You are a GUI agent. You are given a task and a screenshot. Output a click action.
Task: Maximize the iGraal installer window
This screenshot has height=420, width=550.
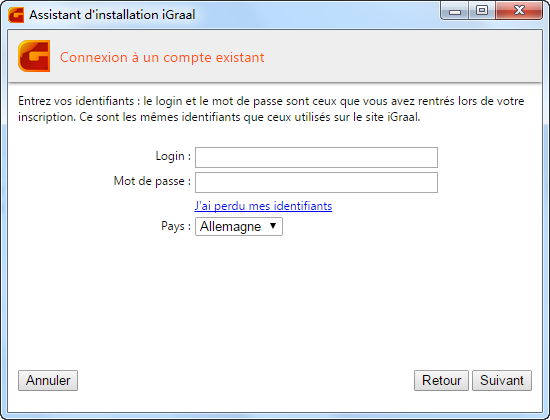482,11
